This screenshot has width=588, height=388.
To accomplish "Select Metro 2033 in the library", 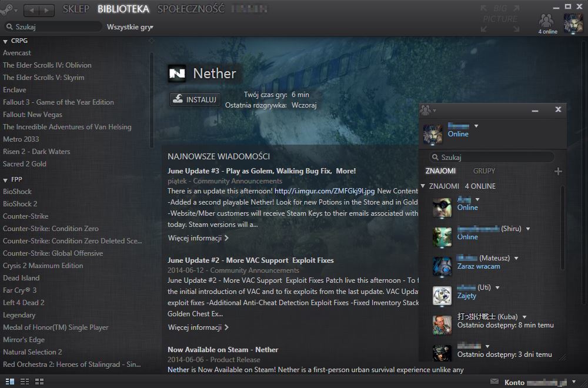I will (21, 139).
